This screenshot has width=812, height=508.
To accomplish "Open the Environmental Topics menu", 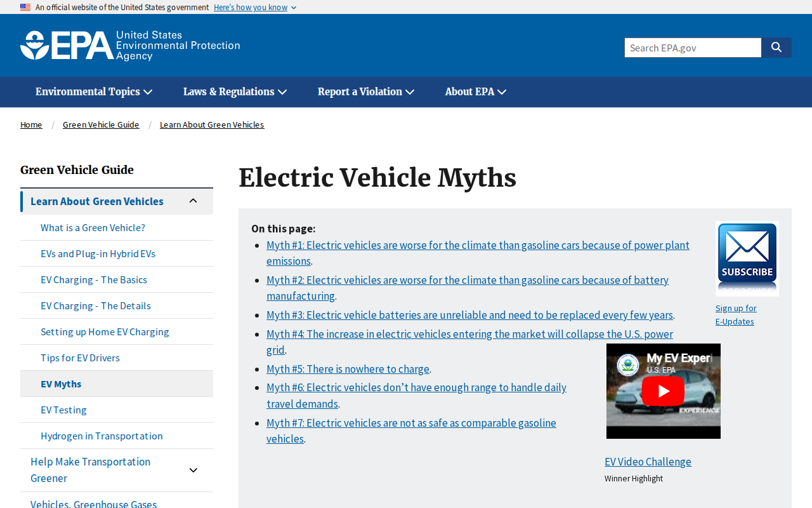I will pyautogui.click(x=94, y=92).
